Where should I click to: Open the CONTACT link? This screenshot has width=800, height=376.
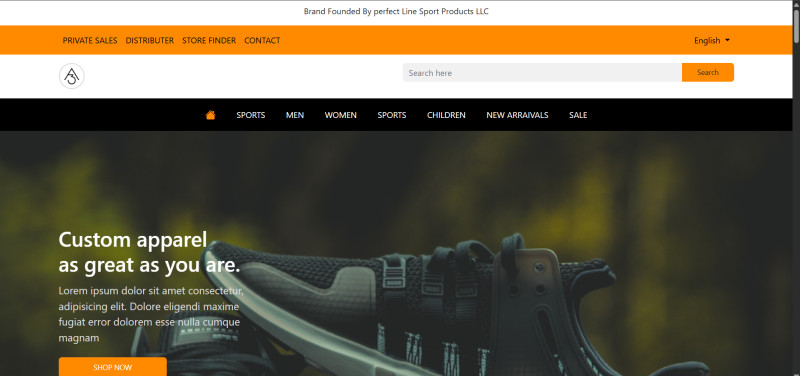[262, 40]
